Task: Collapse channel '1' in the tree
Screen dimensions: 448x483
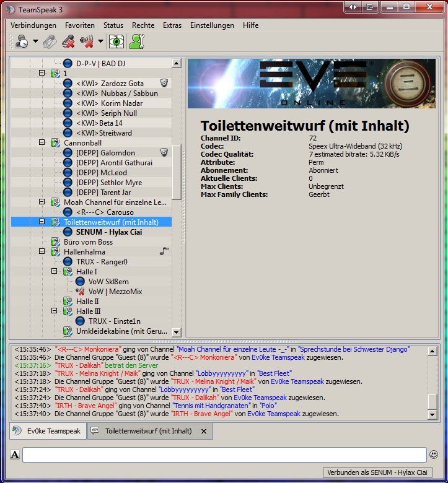Action: 42,73
